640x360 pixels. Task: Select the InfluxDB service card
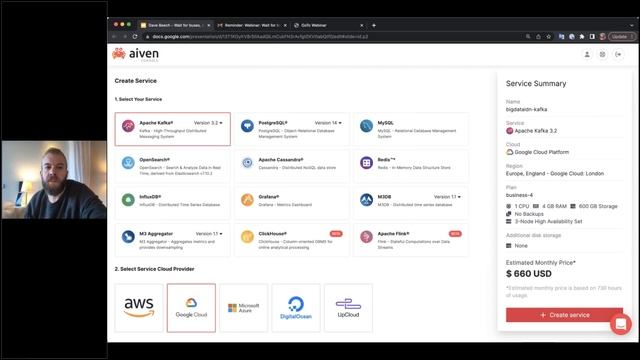173,203
